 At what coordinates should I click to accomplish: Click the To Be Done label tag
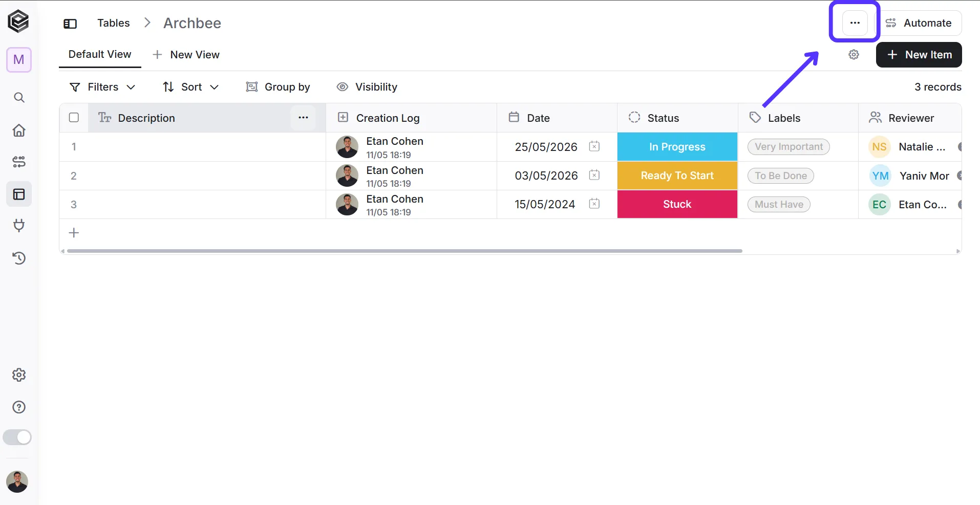coord(780,175)
